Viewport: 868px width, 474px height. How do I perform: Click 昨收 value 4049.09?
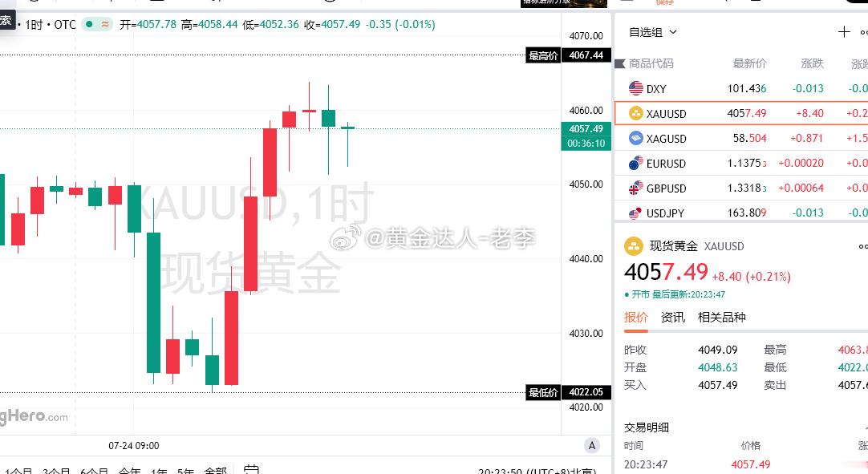pyautogui.click(x=717, y=350)
